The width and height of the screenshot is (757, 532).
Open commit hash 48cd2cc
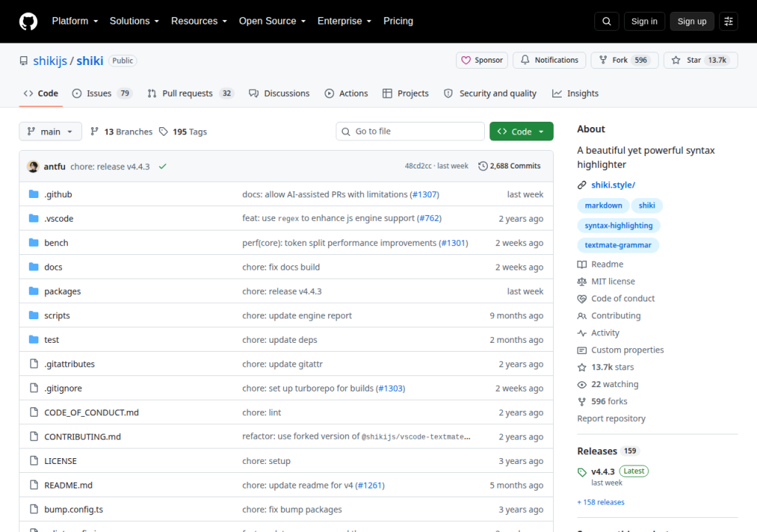(418, 166)
